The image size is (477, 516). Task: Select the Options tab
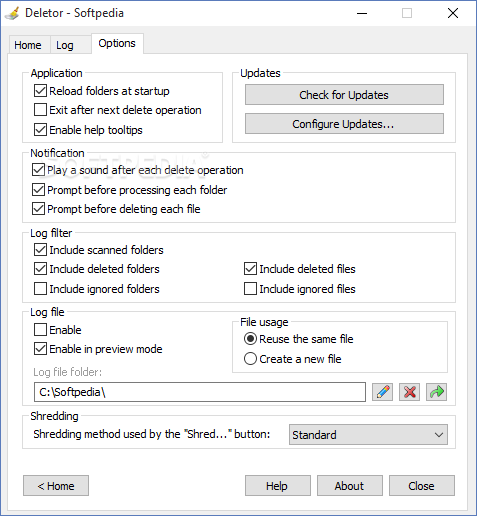(117, 43)
